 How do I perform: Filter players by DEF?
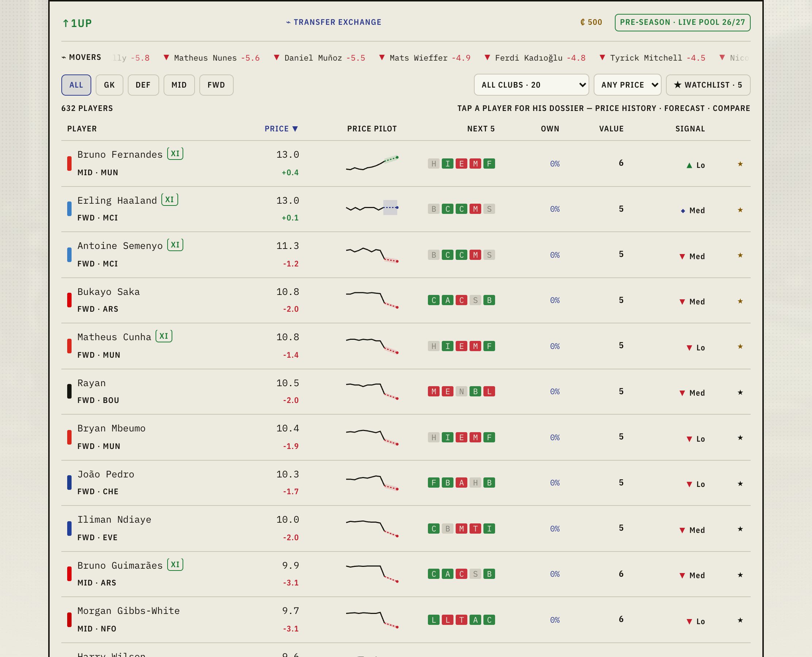pyautogui.click(x=143, y=85)
